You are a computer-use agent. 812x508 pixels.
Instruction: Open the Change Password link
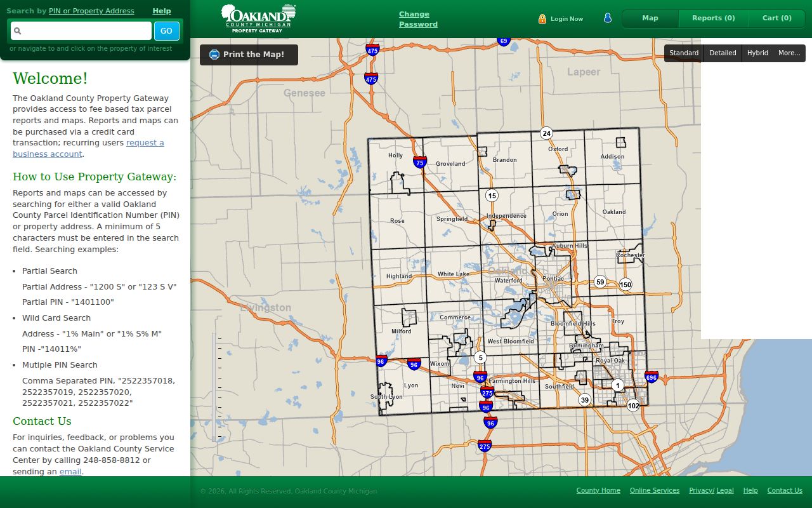418,19
